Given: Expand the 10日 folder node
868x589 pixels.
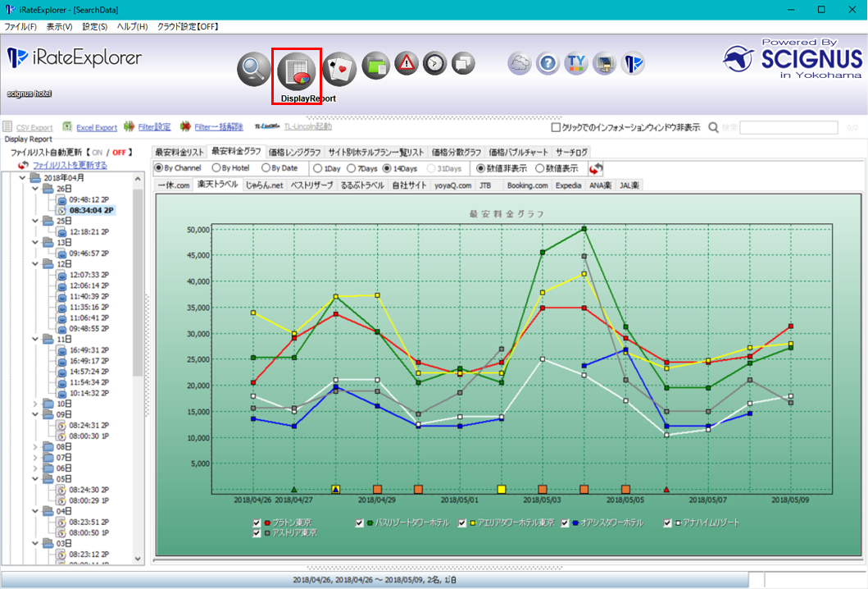Looking at the screenshot, I should [x=34, y=404].
